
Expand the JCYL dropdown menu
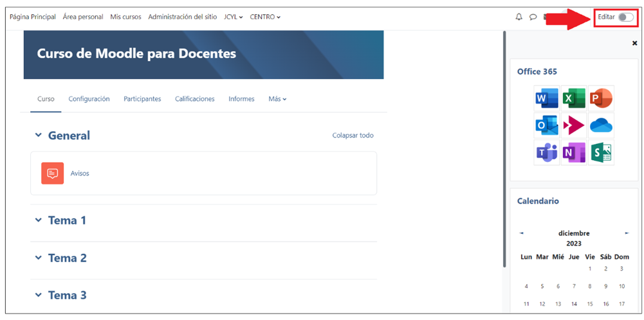pyautogui.click(x=234, y=17)
